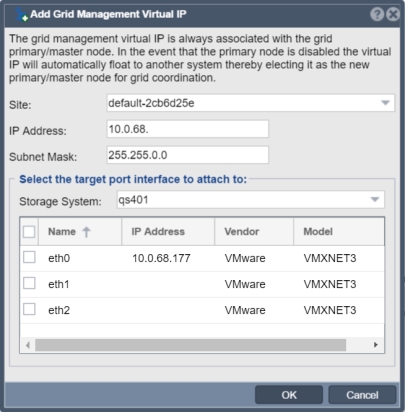Close the Add Grid Management Virtual IP dialog

click(x=393, y=14)
